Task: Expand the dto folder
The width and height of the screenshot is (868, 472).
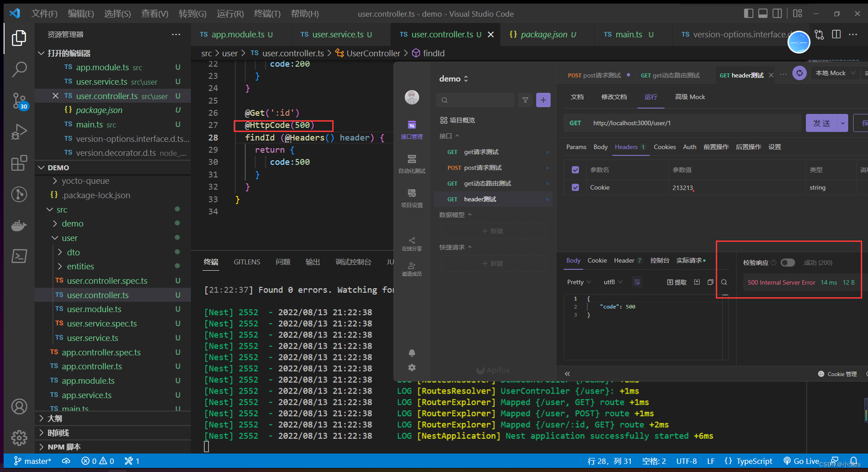Action: [73, 252]
